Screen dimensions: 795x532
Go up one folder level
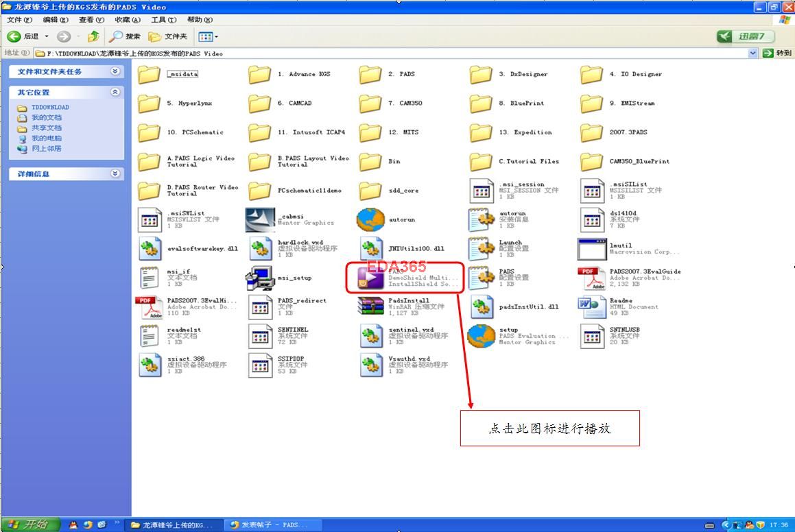(x=93, y=36)
